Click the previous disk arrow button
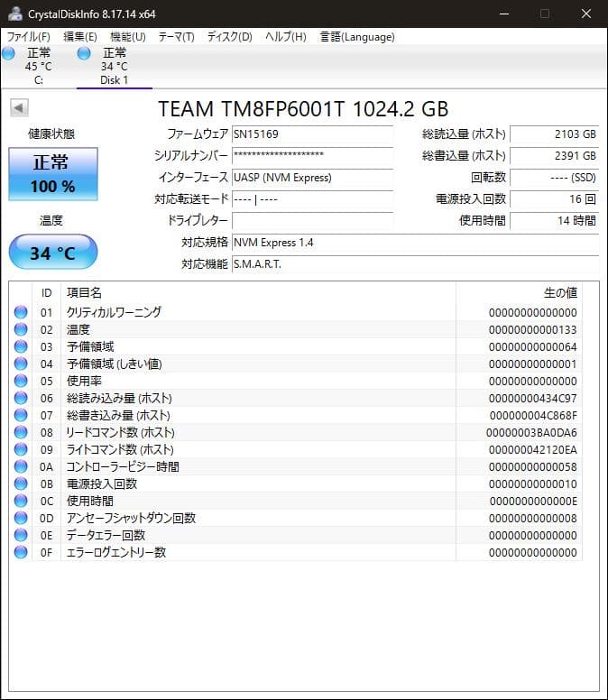608x700 pixels. pos(18,108)
